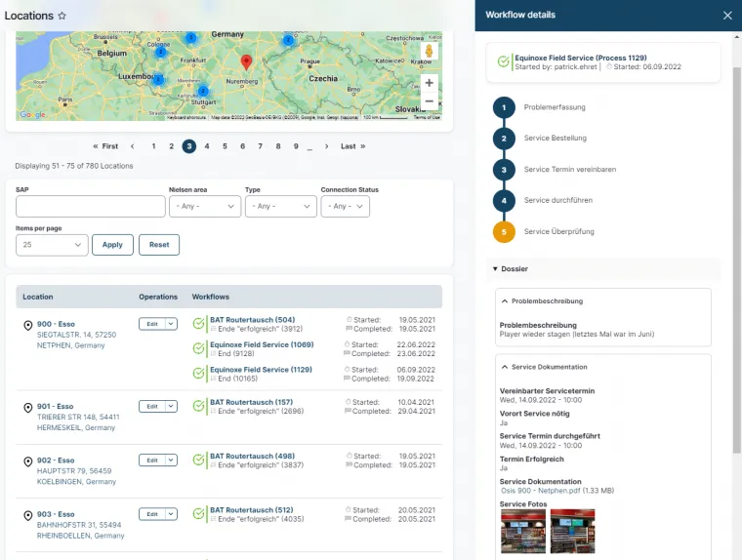Viewport: 742px width, 560px height.
Task: Click completed check icon for BAT Routertausch (512)
Action: point(199,514)
